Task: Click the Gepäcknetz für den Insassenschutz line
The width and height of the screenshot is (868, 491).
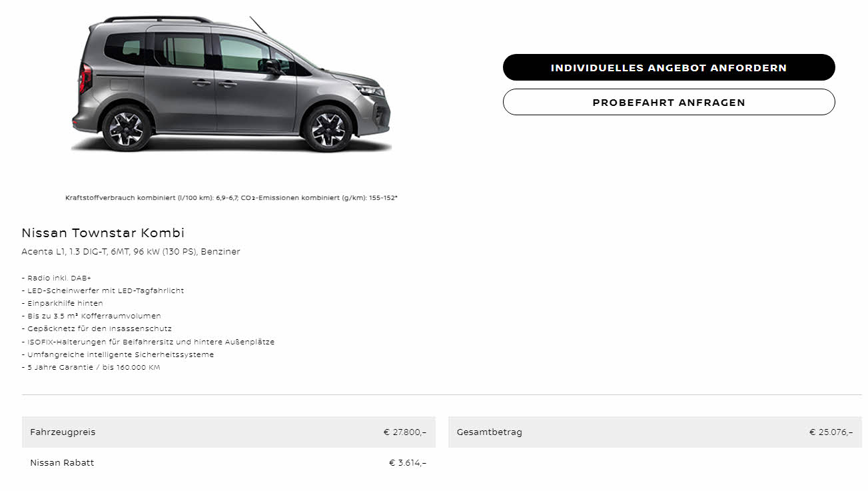Action: [x=97, y=328]
